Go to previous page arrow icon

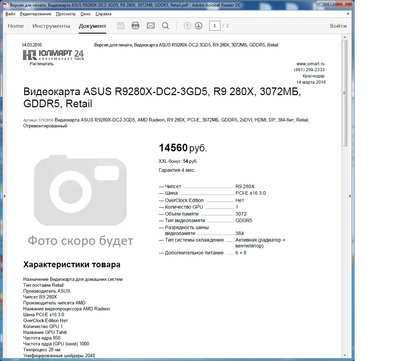(x=187, y=26)
